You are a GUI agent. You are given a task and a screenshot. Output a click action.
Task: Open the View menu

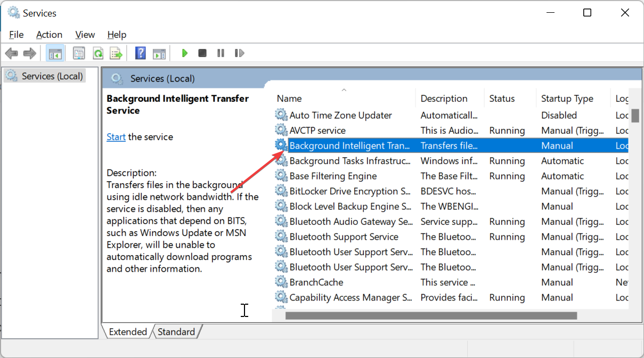pyautogui.click(x=85, y=35)
